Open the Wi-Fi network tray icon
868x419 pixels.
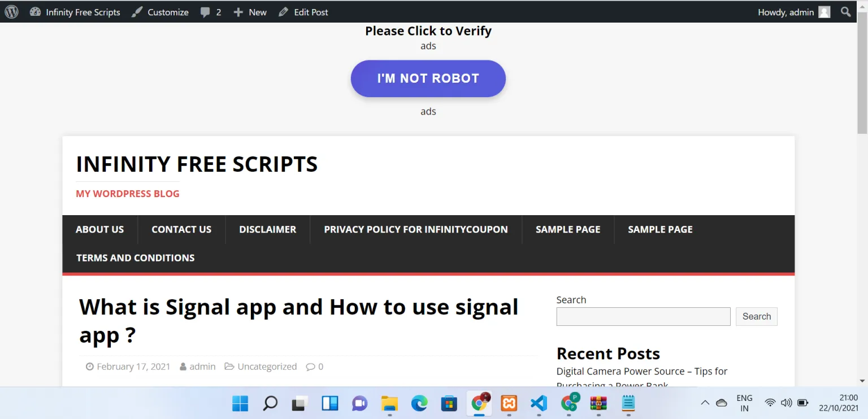[770, 403]
